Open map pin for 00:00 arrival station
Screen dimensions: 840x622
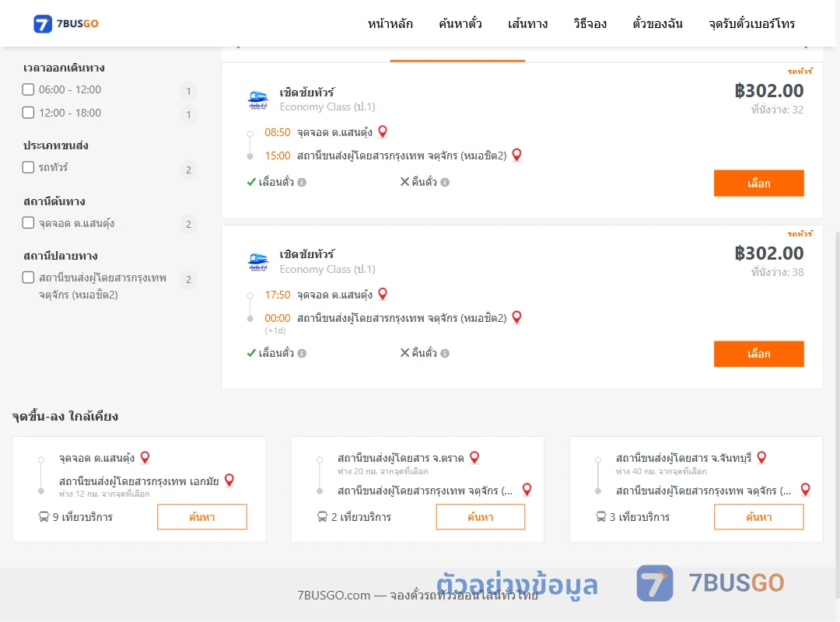tap(516, 317)
